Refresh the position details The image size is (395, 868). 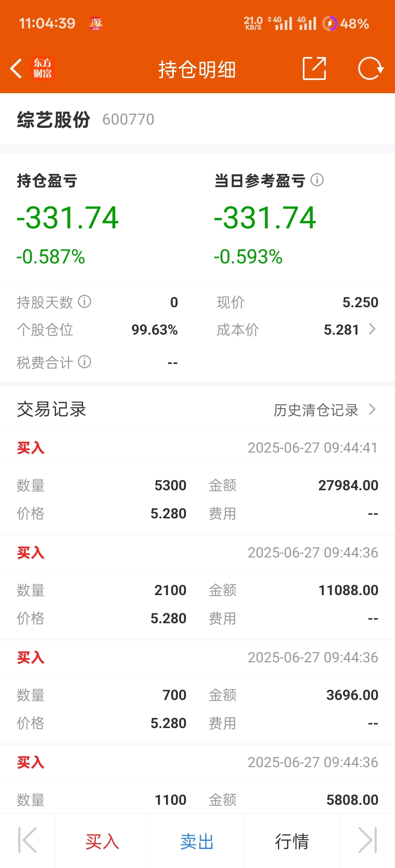point(370,68)
